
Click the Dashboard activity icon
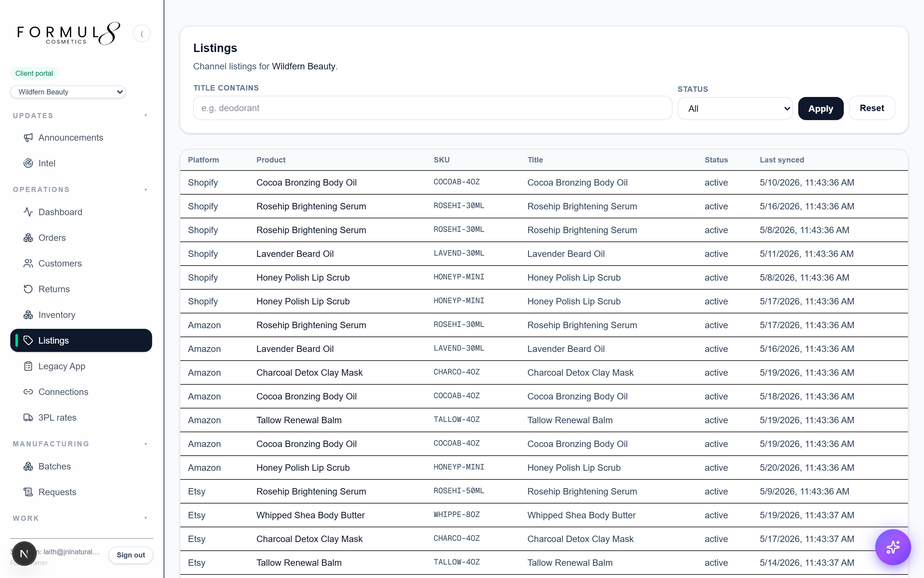pos(28,212)
